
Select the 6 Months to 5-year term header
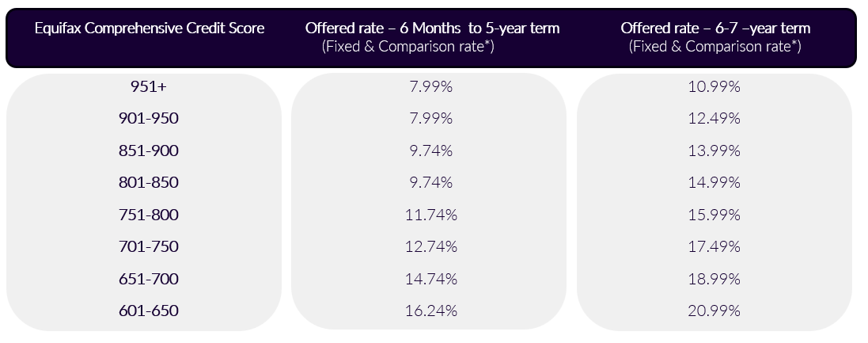pos(432,29)
